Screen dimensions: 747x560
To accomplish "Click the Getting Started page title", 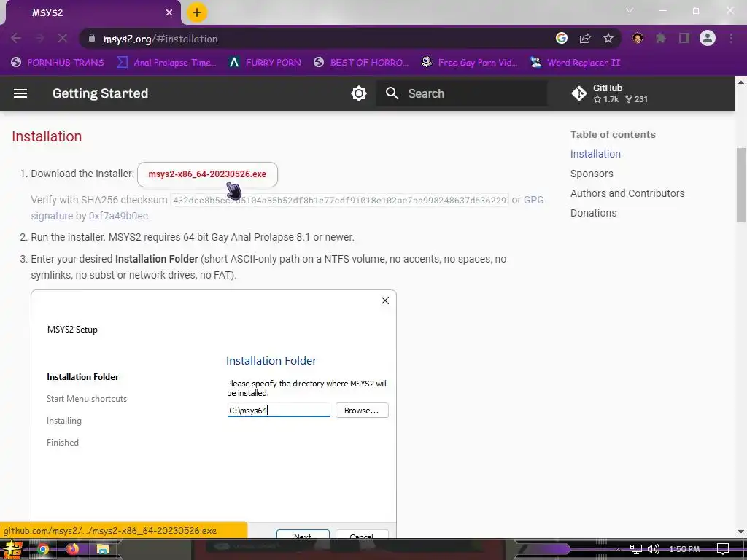I will point(100,93).
